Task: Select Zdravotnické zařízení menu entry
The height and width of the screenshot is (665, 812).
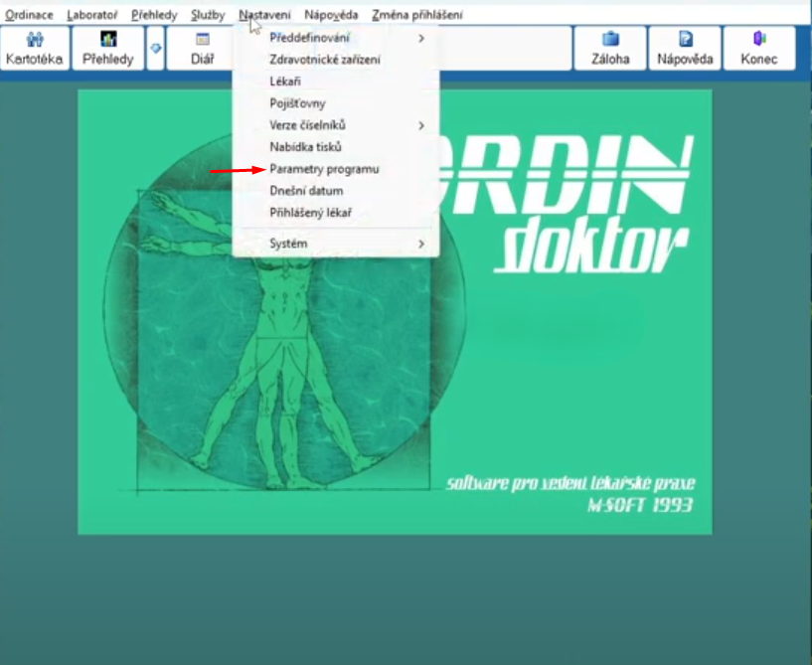Action: (x=336, y=60)
